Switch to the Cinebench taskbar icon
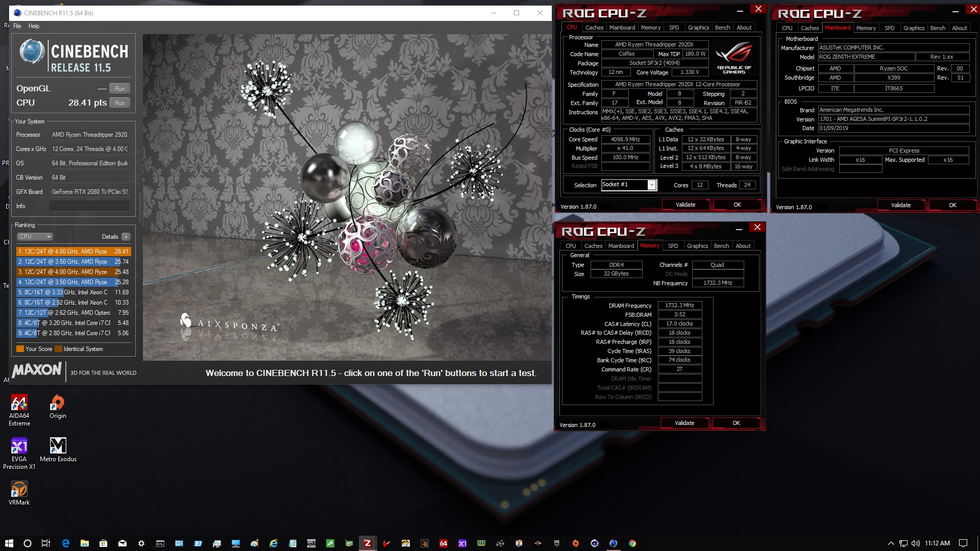Viewport: 980px width, 551px height. point(614,543)
